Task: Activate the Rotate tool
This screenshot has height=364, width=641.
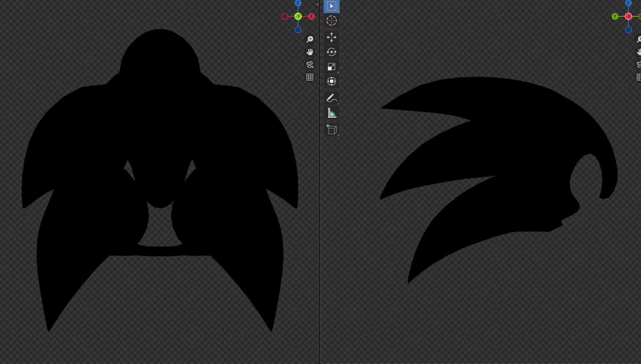Action: coord(332,52)
